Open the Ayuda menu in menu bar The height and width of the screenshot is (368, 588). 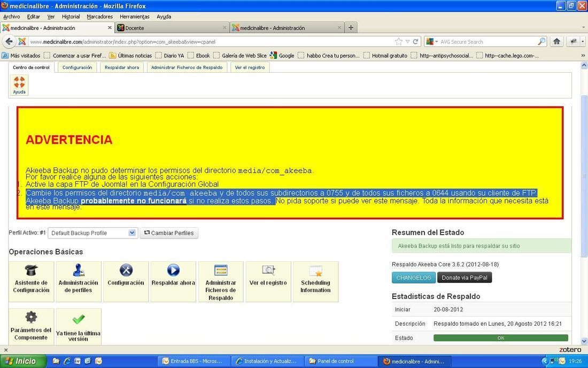pyautogui.click(x=164, y=17)
